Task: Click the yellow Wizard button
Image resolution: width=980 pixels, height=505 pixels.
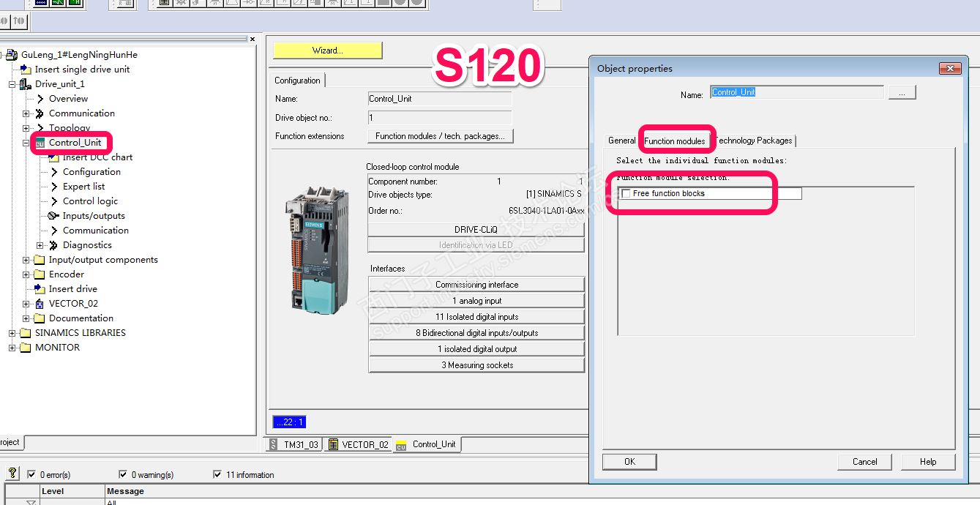Action: click(x=328, y=50)
